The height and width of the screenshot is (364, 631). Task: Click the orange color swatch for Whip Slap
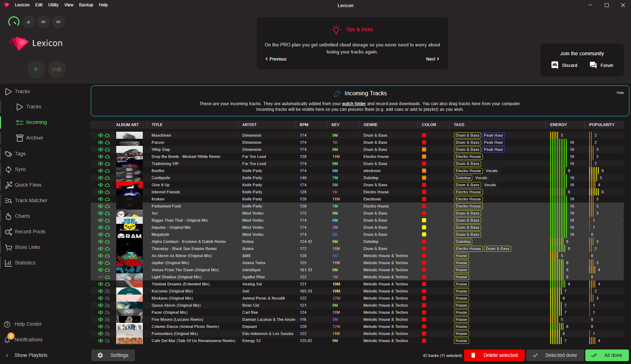(x=424, y=149)
